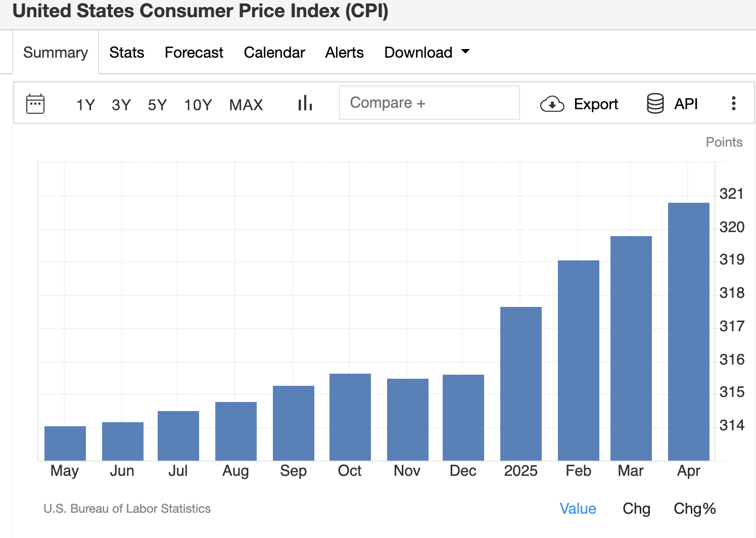Screen dimensions: 756x538
Task: Toggle chart to Value view
Action: pos(578,509)
